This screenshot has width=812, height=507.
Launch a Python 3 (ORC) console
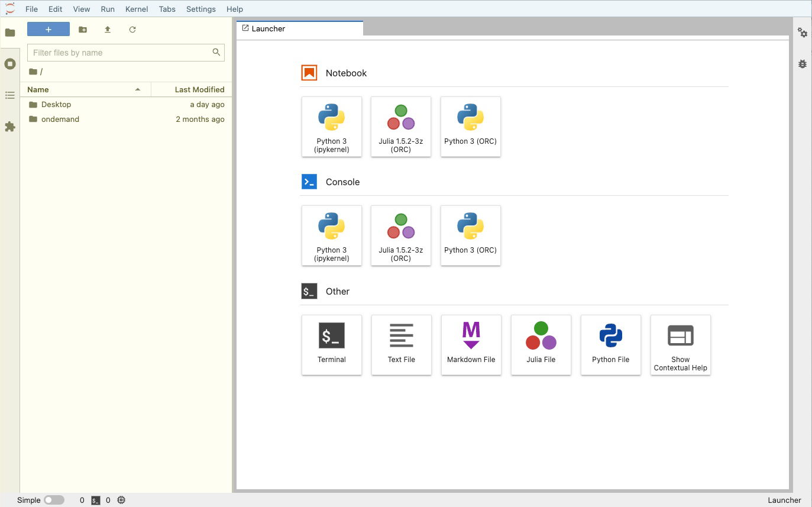point(471,235)
